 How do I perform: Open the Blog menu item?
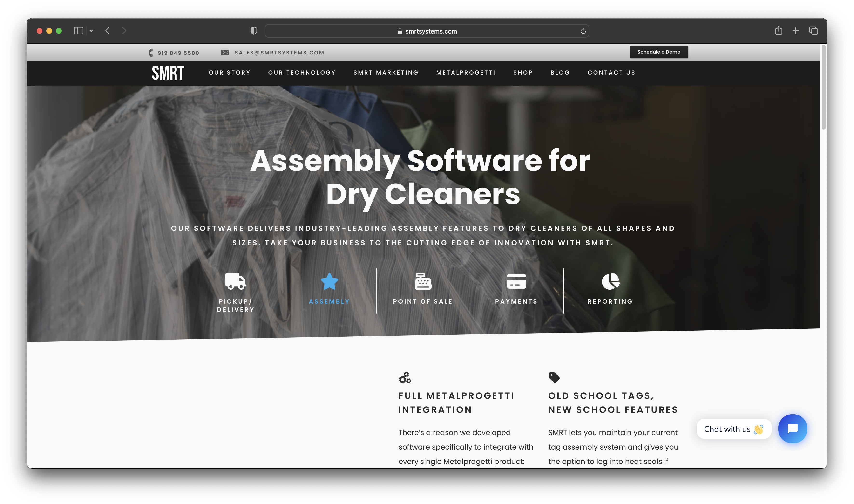[x=560, y=73]
